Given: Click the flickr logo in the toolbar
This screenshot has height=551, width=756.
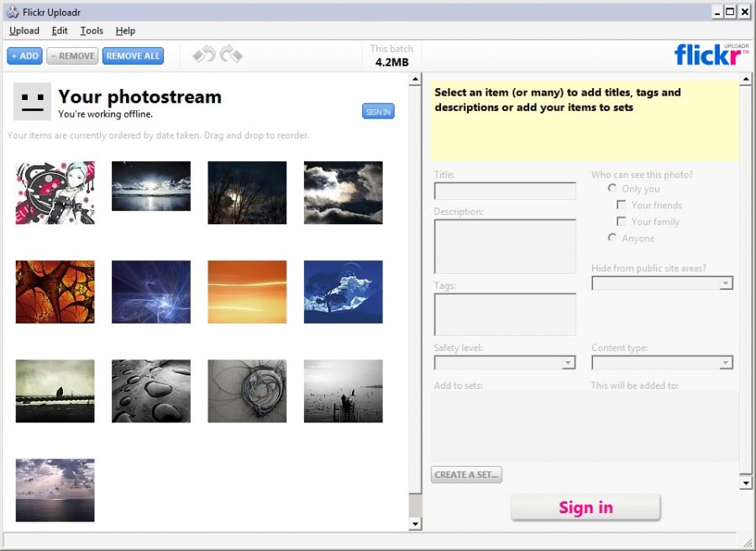Looking at the screenshot, I should tap(708, 54).
